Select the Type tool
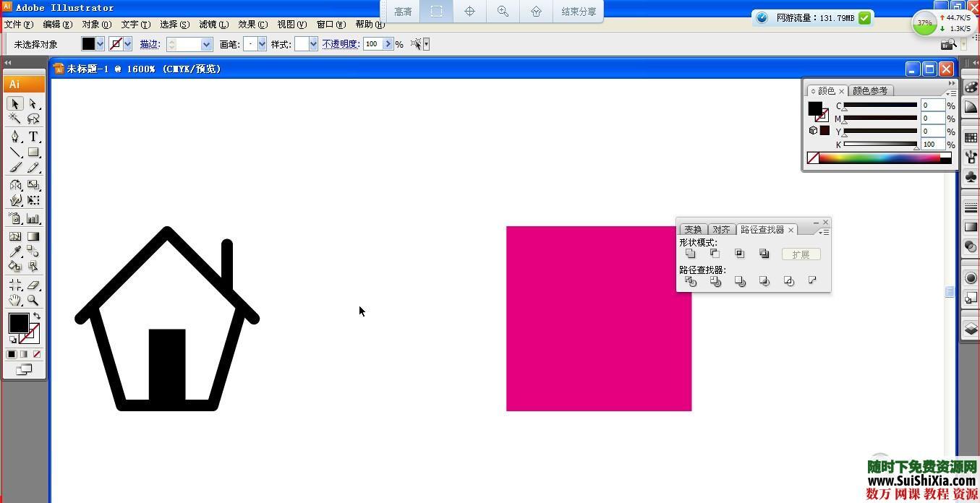This screenshot has height=503, width=980. [33, 136]
